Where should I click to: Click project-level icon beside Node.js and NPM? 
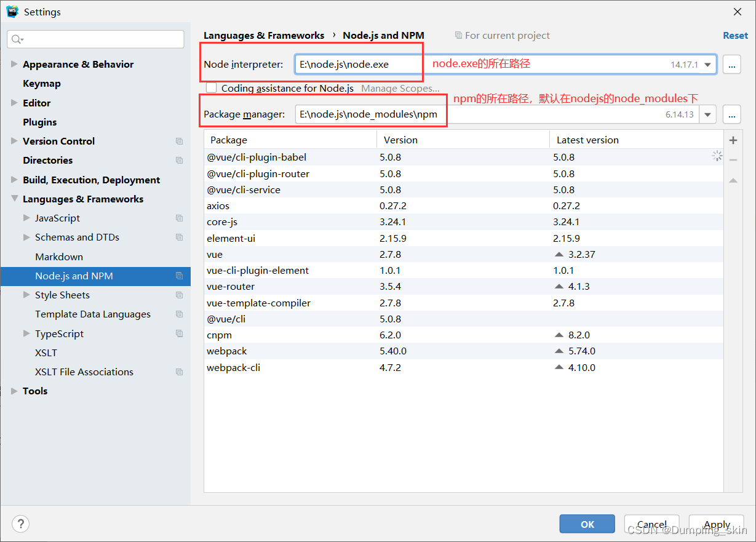pos(179,276)
